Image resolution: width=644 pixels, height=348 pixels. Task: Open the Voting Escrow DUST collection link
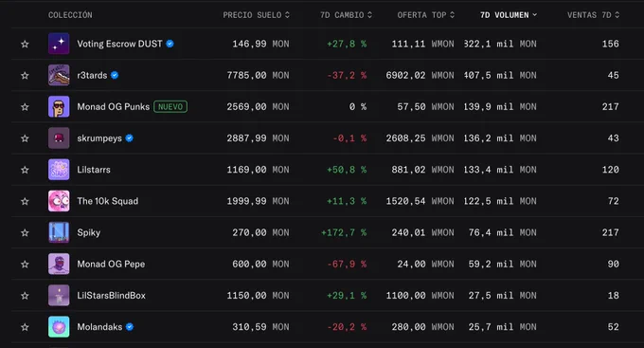click(x=119, y=44)
